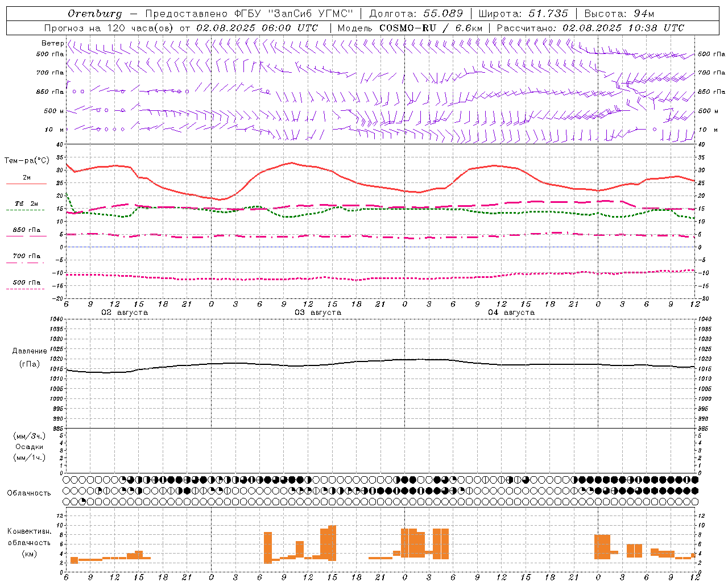Select the (мм/1ч.) precipitation unit label
This screenshot has width=728, height=582.
tap(30, 458)
